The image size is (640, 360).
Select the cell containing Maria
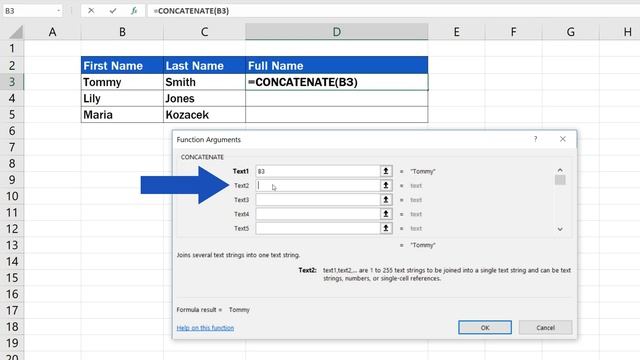point(122,115)
